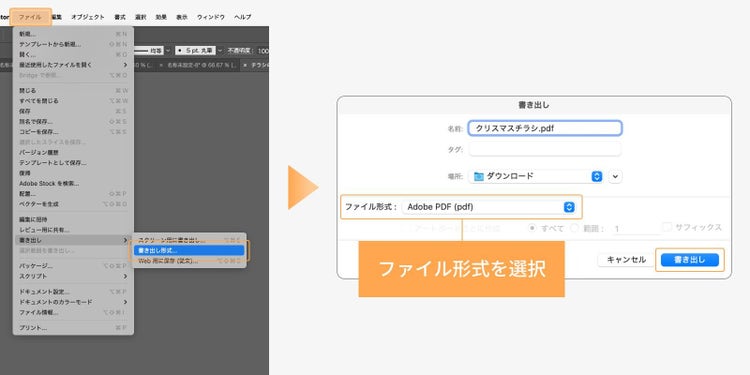Choose バージョン履歴 menu item
750x375 pixels.
[x=73, y=153]
